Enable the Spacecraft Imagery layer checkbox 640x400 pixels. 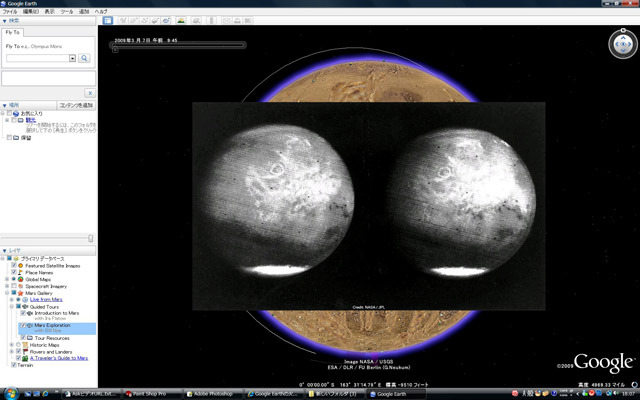[x=14, y=286]
